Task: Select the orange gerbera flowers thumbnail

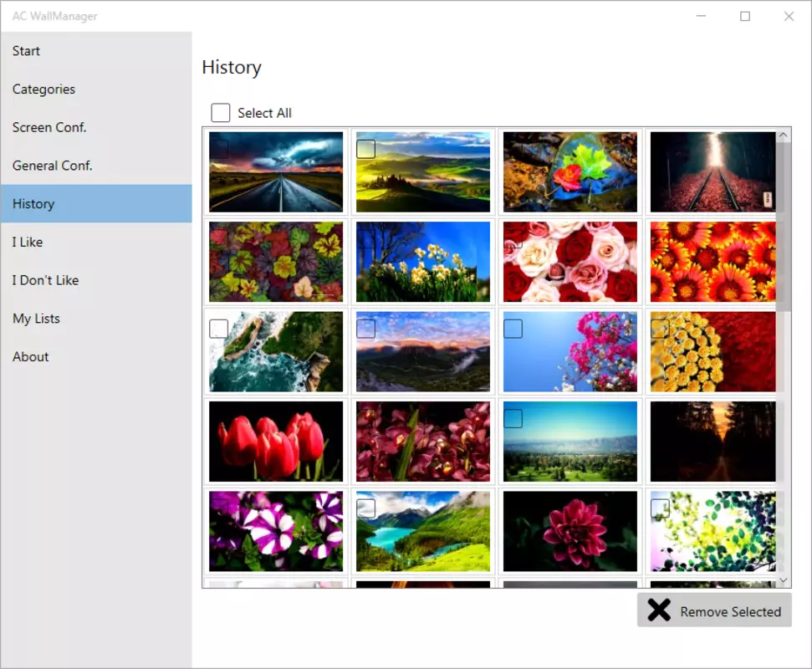Action: pyautogui.click(x=713, y=262)
